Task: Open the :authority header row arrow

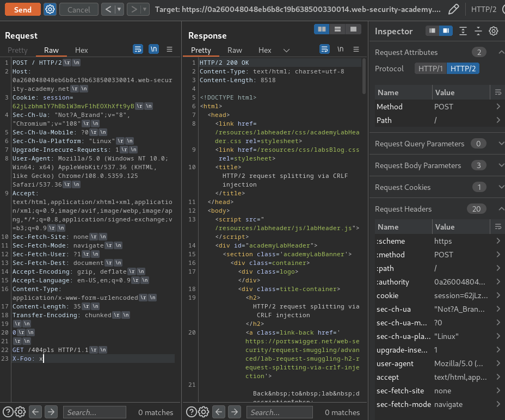Action: [498, 282]
